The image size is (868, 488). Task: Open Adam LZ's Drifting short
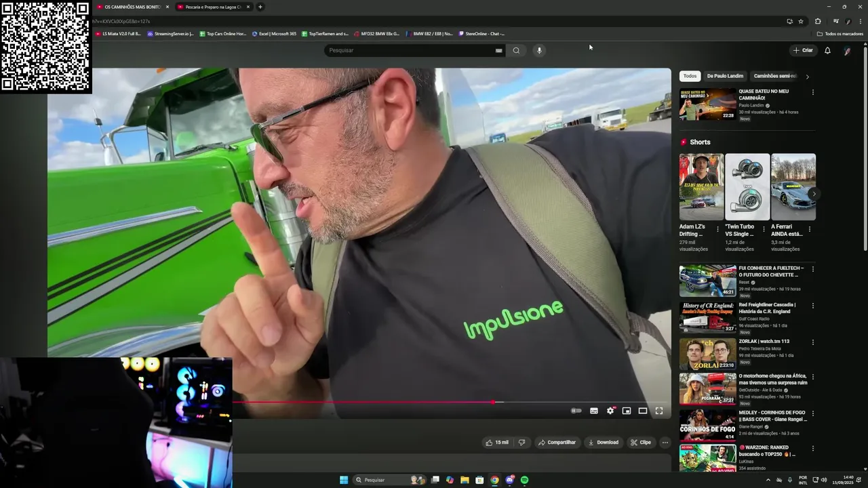(x=701, y=187)
